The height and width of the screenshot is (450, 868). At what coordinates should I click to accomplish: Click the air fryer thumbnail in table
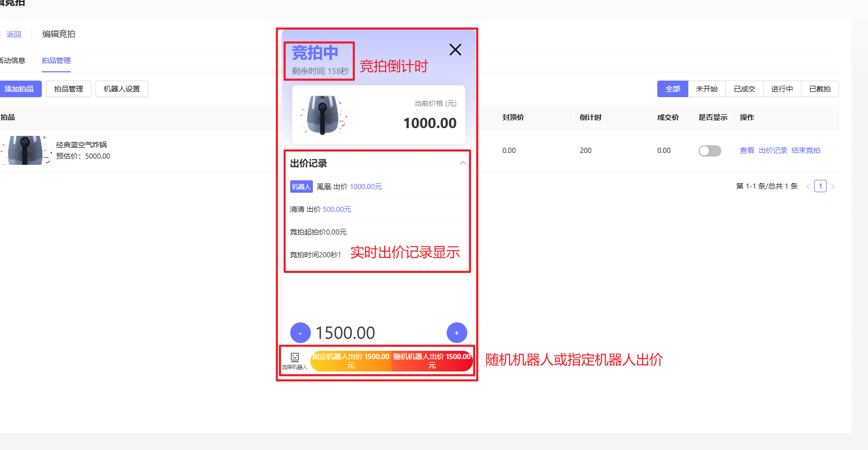click(x=26, y=150)
